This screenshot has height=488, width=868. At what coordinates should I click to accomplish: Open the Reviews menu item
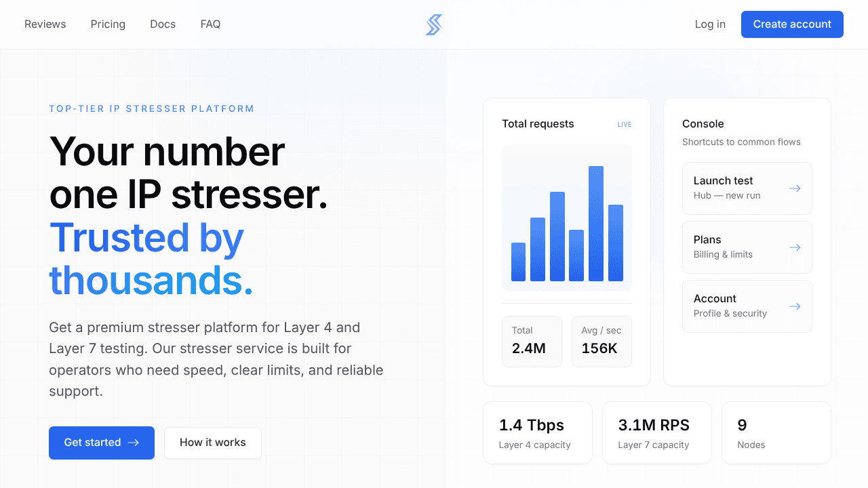[45, 24]
